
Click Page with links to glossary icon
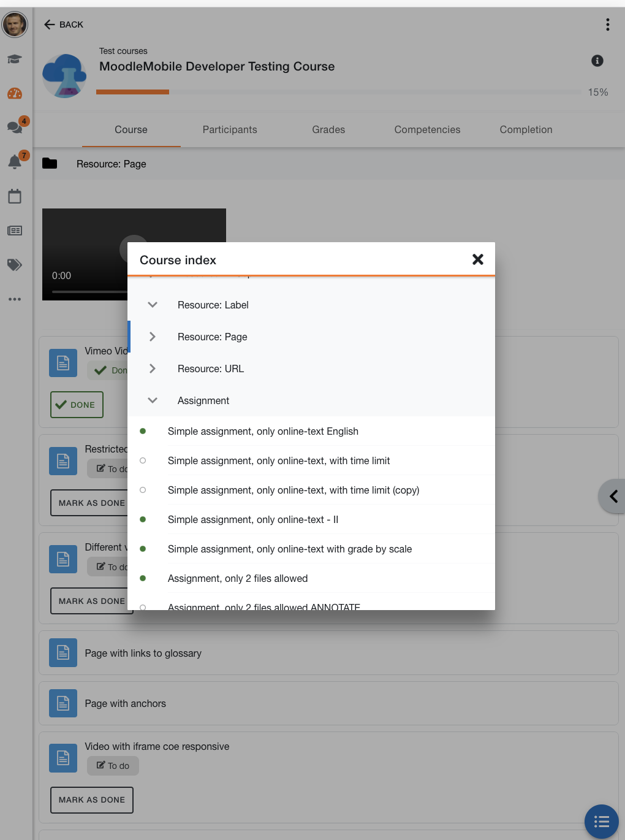tap(63, 653)
